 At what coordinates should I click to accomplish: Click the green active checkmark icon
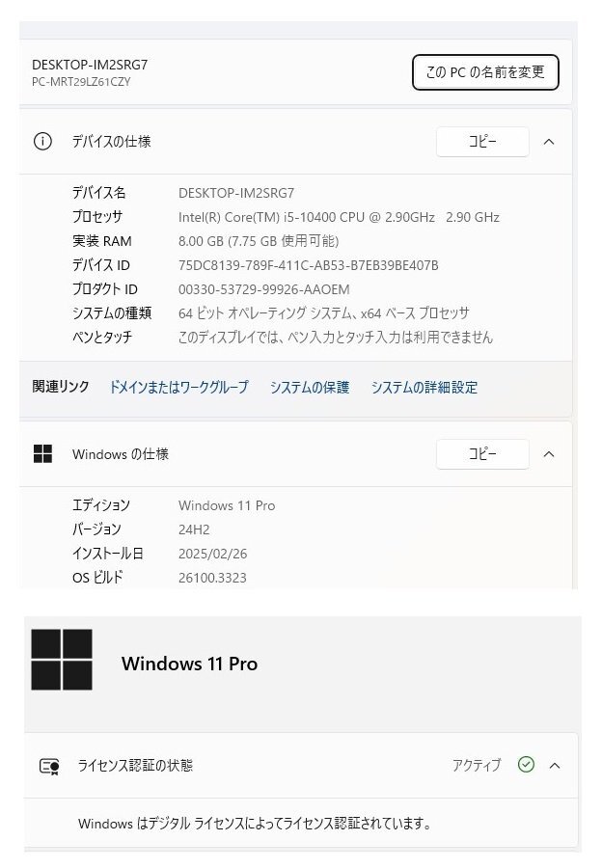point(526,765)
